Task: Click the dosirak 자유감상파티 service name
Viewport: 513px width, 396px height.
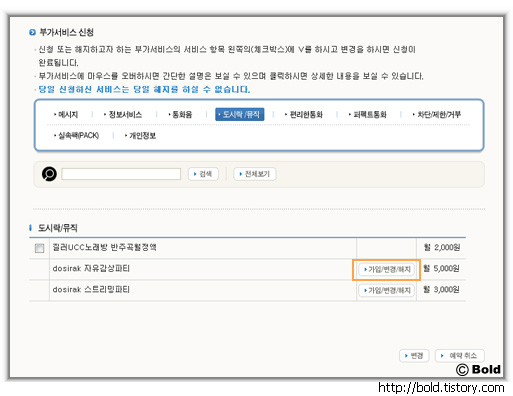Action: tap(91, 268)
